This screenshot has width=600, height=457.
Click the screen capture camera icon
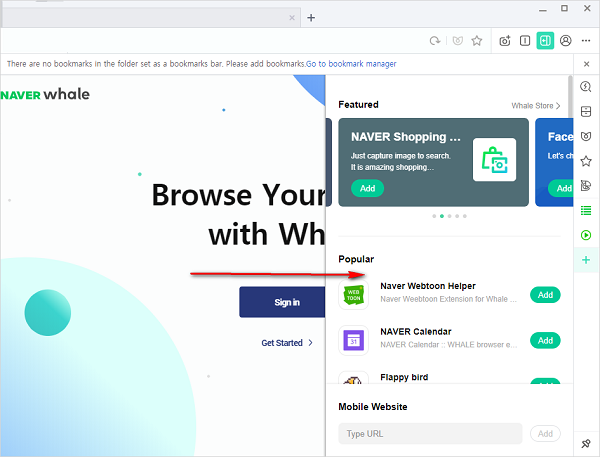tap(506, 41)
